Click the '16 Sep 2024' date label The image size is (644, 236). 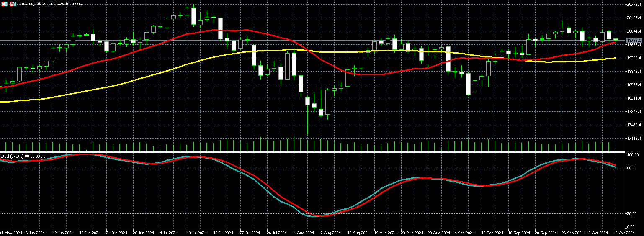[519, 233]
